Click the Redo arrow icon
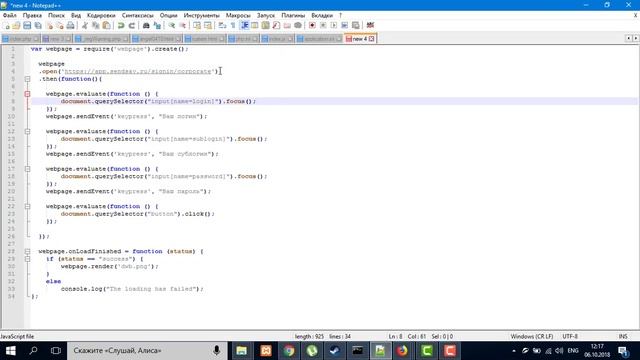 (x=131, y=25)
